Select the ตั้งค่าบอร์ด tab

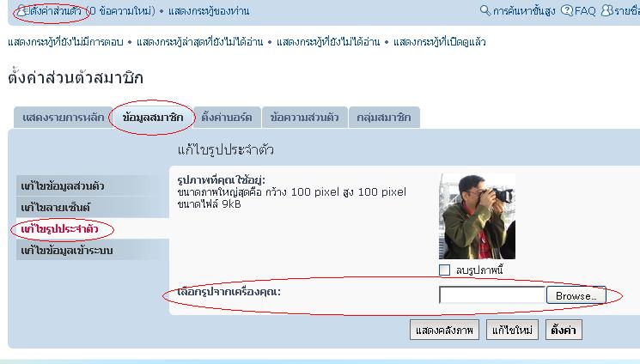coord(227,117)
